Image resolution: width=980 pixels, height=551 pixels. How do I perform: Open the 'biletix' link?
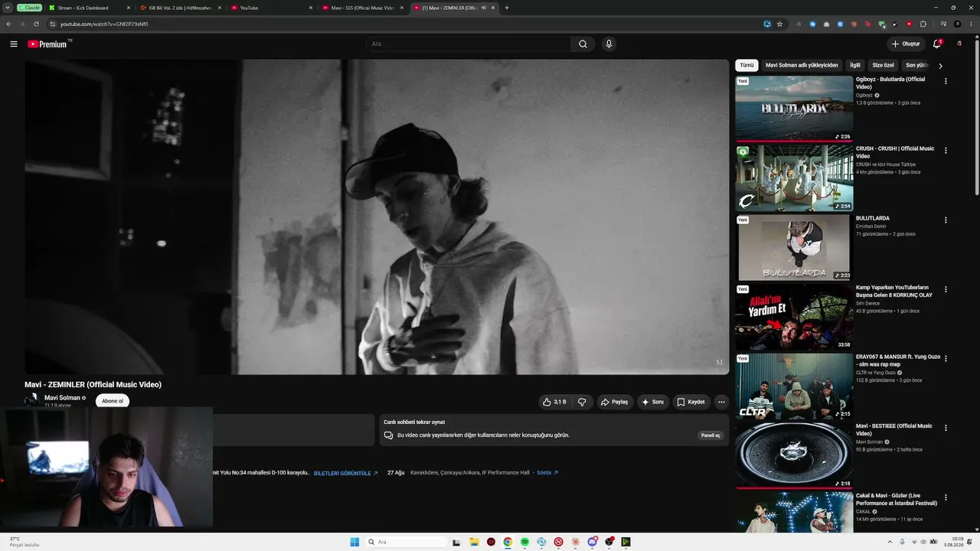(x=547, y=473)
